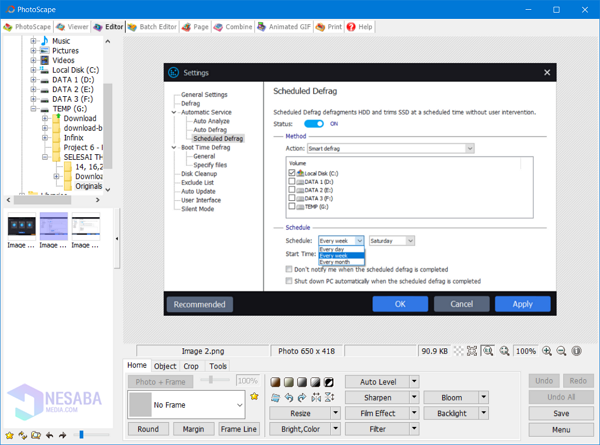The image size is (600, 445).
Task: Select DATA 1 (D:) drive in tree
Action: [x=73, y=80]
